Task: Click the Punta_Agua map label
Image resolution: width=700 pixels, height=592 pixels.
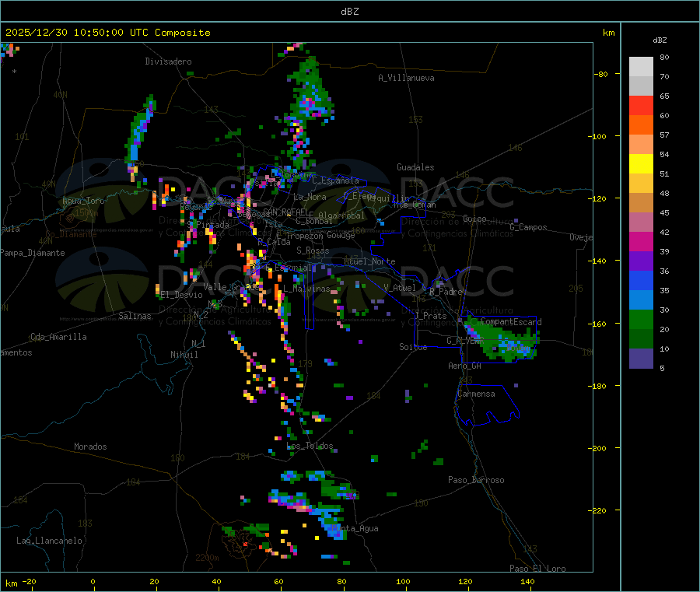Action: pos(355,529)
